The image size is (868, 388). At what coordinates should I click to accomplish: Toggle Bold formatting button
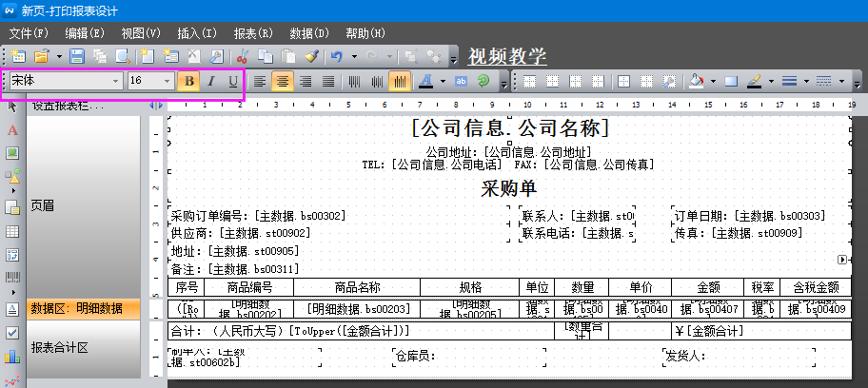pyautogui.click(x=188, y=82)
